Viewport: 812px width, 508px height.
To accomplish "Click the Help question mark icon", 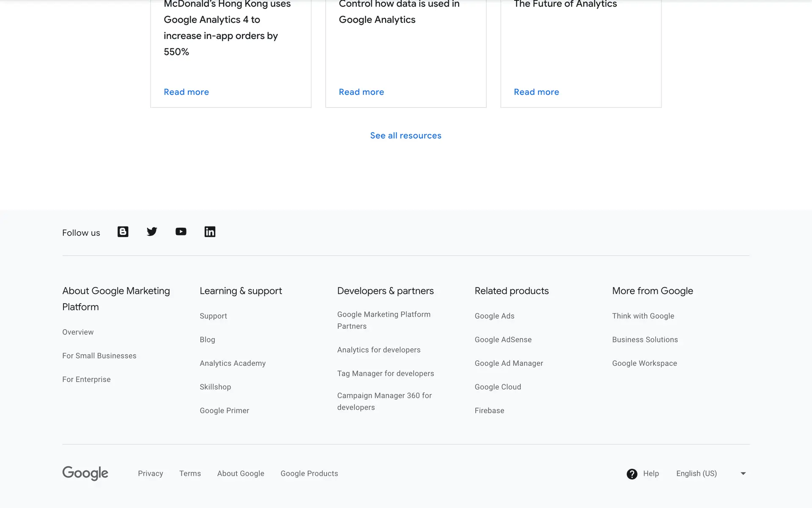I will click(x=632, y=474).
